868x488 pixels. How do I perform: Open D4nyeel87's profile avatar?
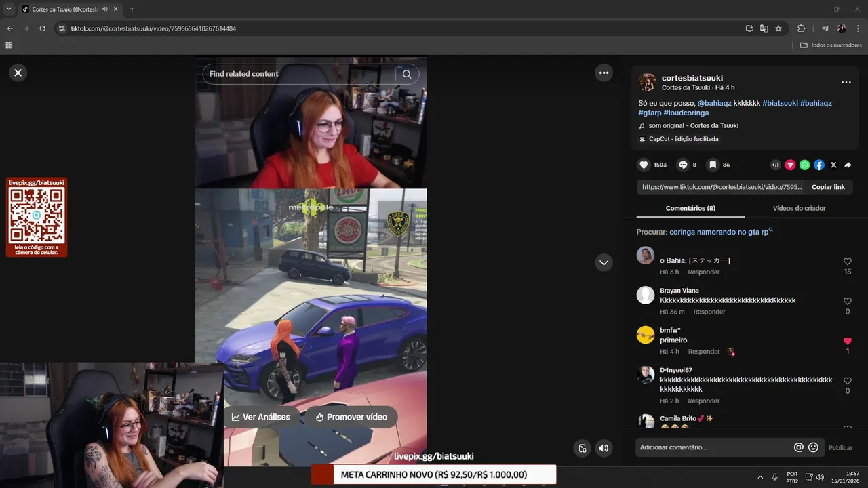[x=646, y=375]
